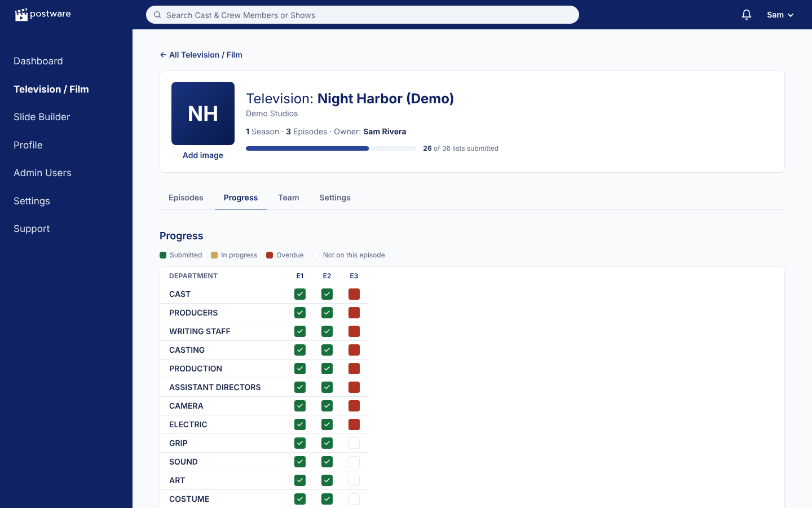Click the PRODUCERS E2 submitted checkbox

tap(327, 313)
